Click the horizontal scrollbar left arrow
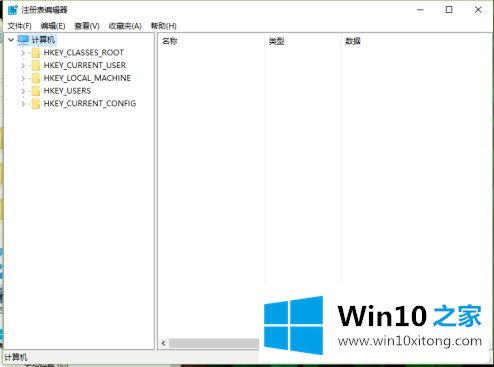Viewport: 494px width, 367px height. pos(163,343)
